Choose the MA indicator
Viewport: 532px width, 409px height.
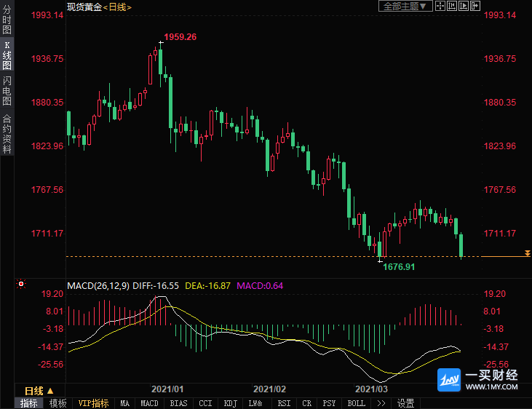click(x=125, y=403)
